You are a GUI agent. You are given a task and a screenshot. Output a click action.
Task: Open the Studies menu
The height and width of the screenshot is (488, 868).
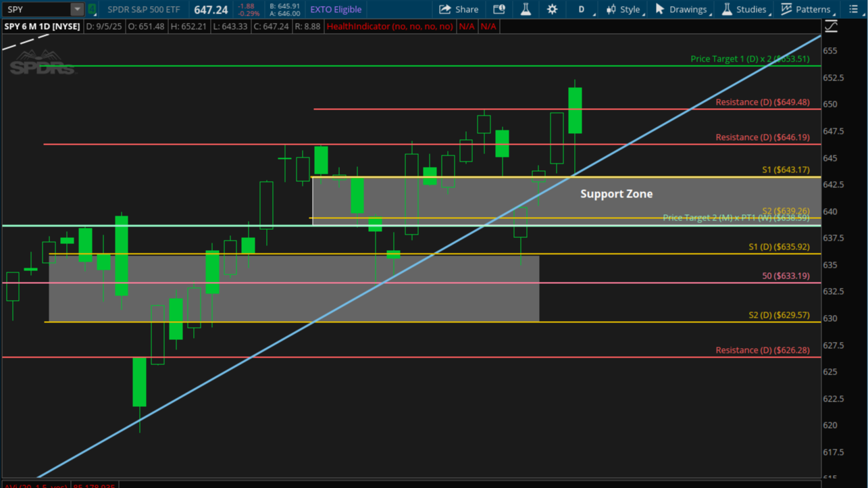click(746, 9)
